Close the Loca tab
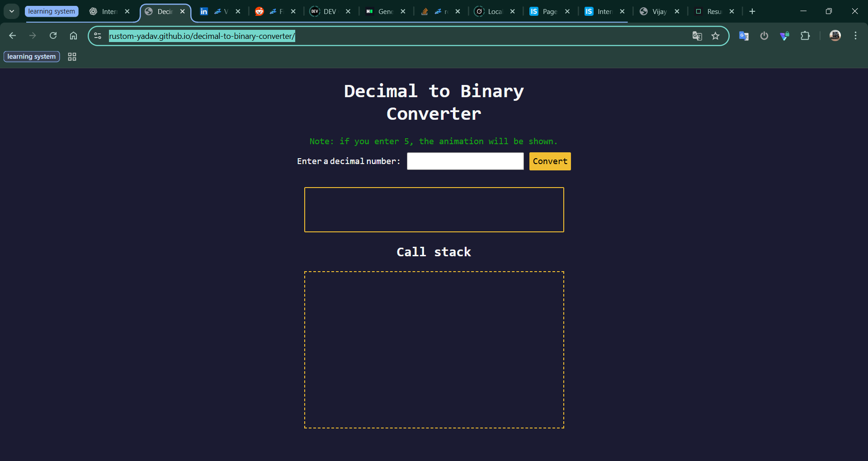Viewport: 868px width, 461px height. [x=513, y=11]
